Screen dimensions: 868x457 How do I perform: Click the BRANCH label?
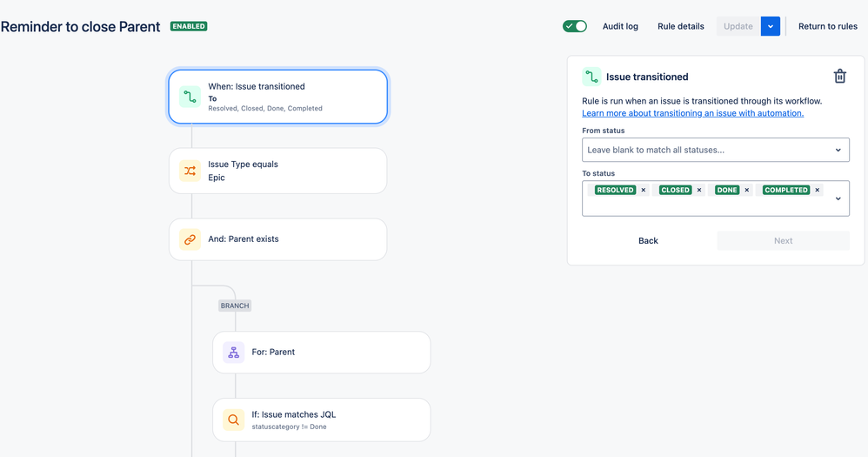(235, 306)
